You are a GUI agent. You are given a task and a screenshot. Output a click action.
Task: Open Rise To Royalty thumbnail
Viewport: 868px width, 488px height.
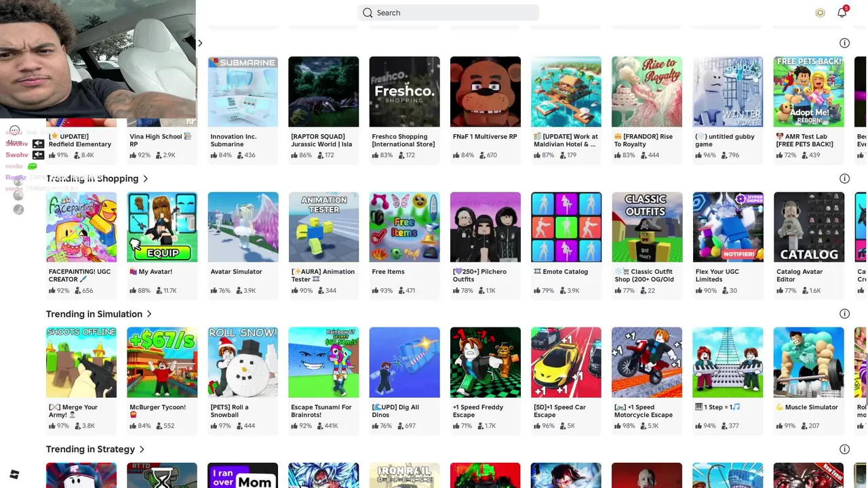[647, 91]
